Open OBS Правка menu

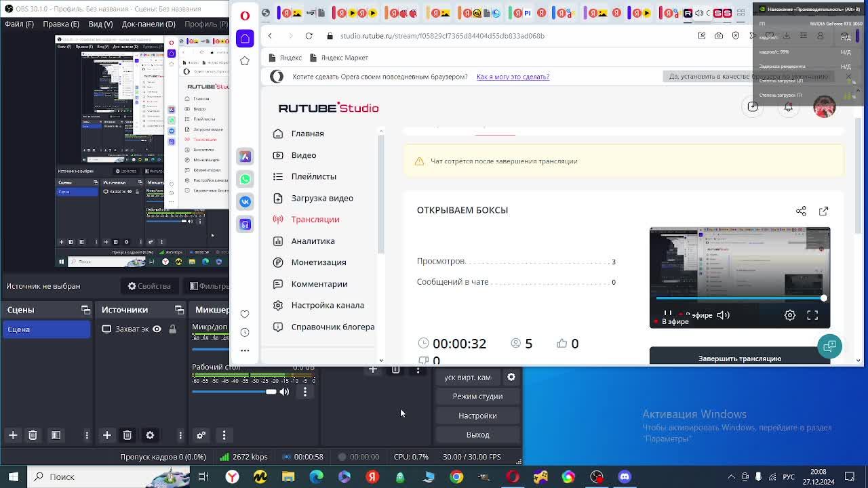61,24
